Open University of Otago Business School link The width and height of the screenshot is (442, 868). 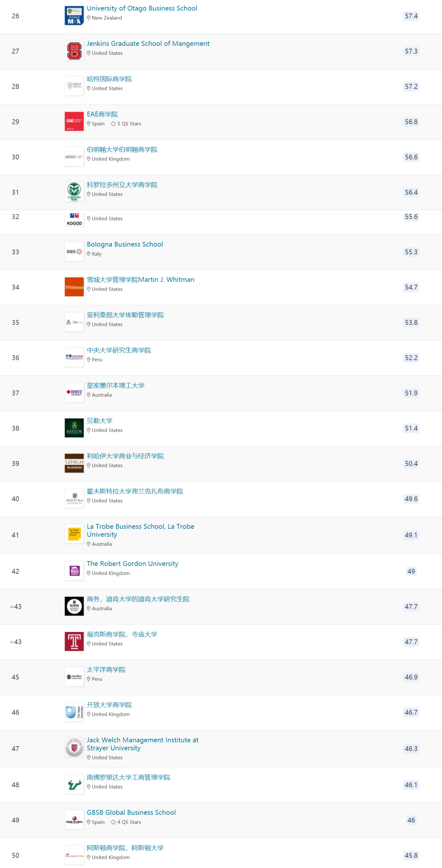click(142, 8)
